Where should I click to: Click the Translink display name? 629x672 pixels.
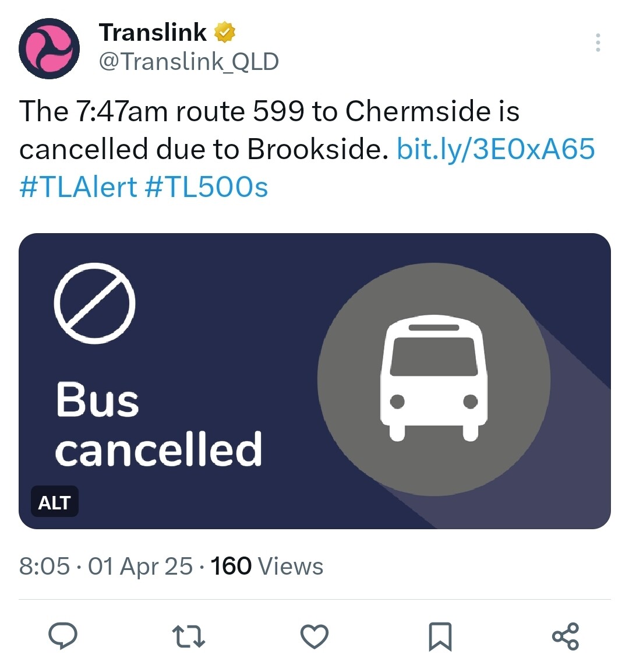[153, 33]
